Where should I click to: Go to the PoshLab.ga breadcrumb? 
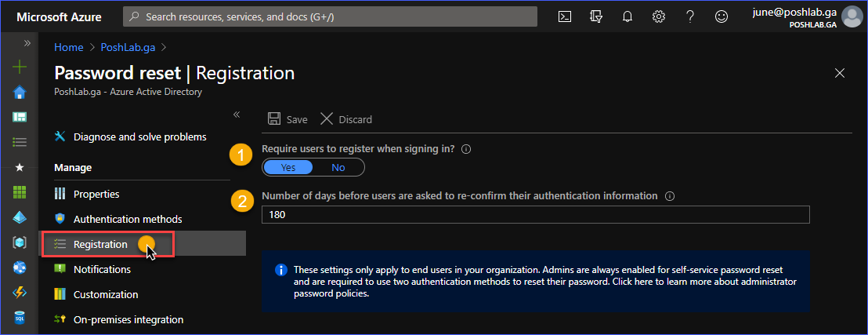coord(128,47)
